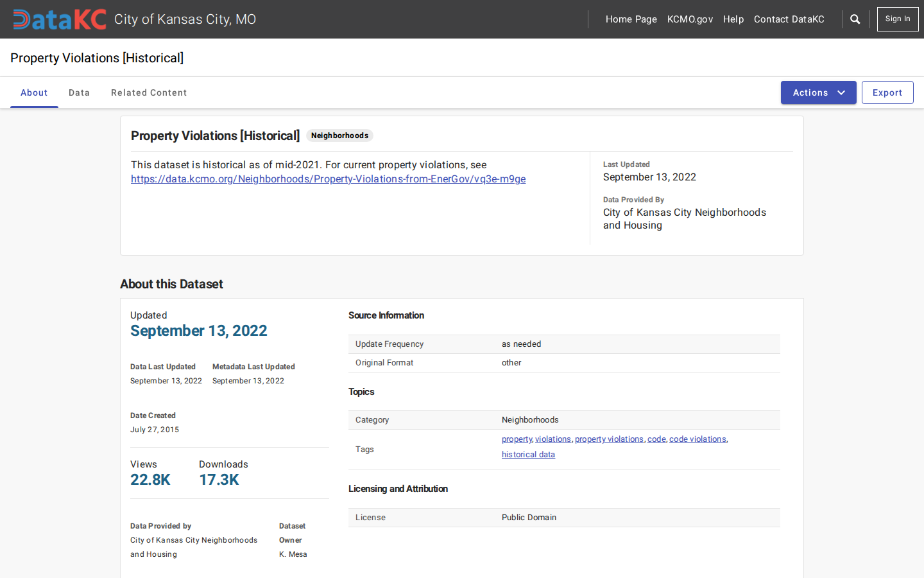Viewport: 924px width, 578px height.
Task: Click the '22.8K' views count
Action: [x=150, y=480]
